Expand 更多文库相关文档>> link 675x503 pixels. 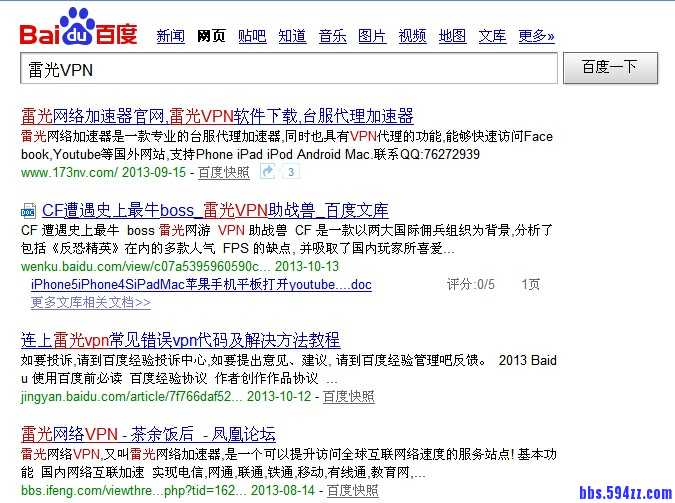coord(91,301)
